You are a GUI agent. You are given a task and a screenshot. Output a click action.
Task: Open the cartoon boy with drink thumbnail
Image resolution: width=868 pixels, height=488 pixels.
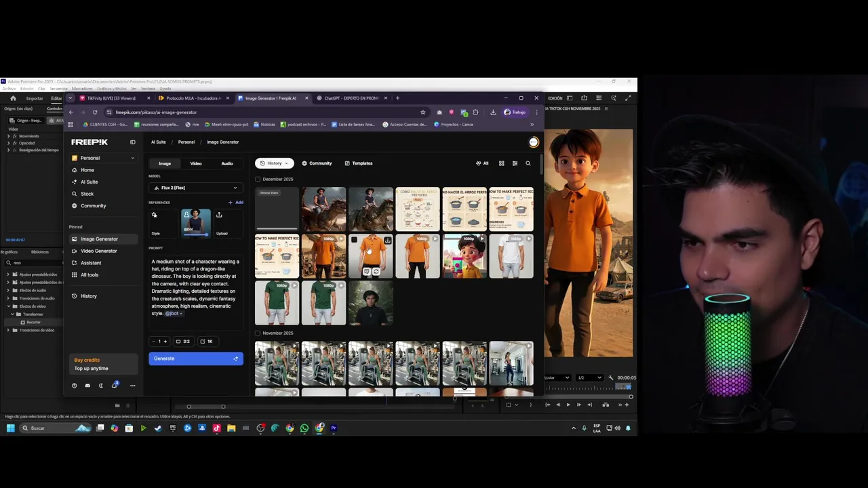[465, 256]
